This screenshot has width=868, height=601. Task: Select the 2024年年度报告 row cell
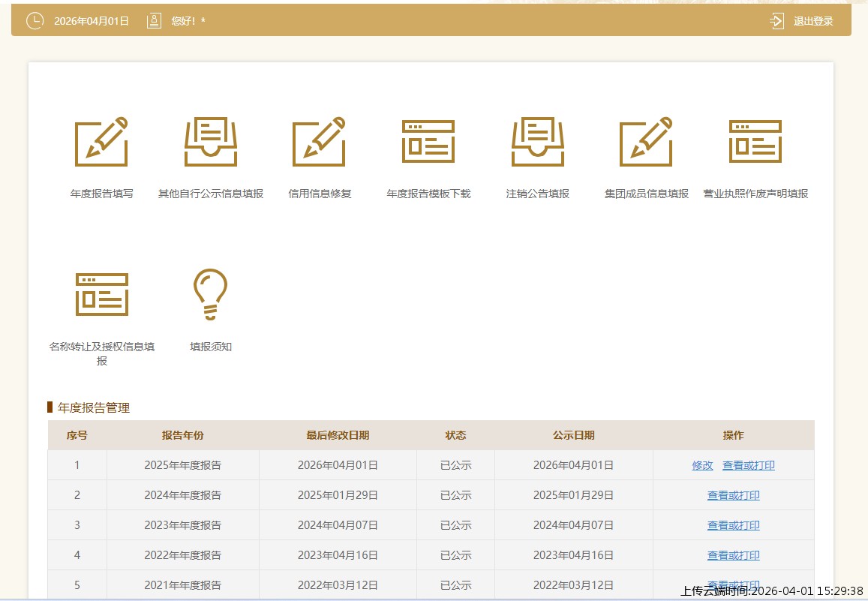point(182,495)
